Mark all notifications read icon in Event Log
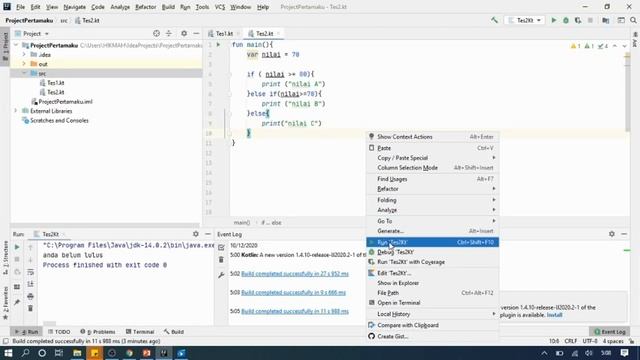The image size is (640, 360). click(x=221, y=247)
